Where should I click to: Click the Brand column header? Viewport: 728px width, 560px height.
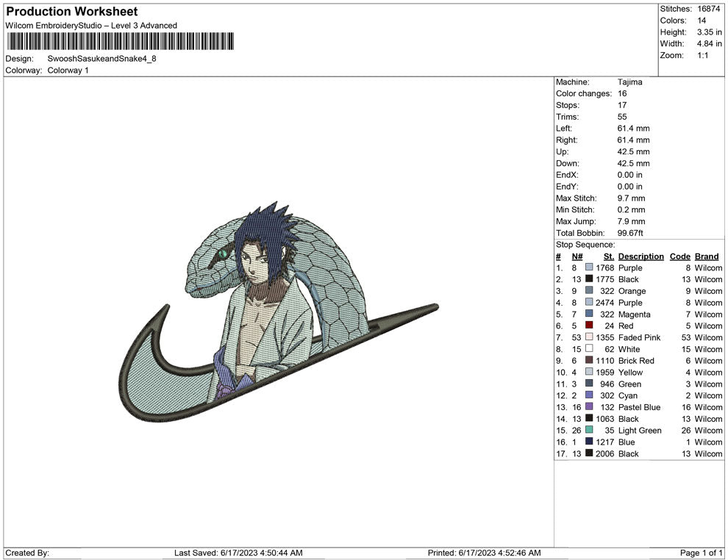pos(707,256)
